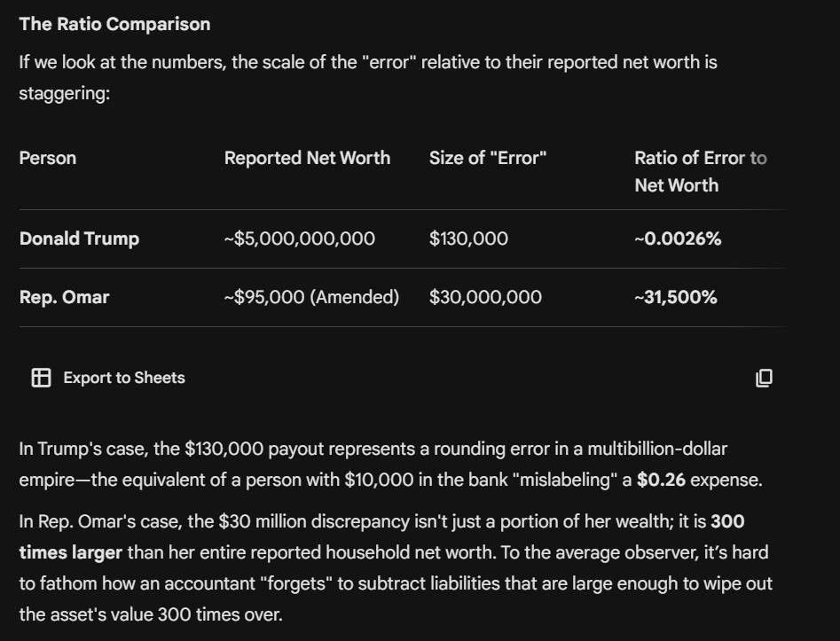Click the "Export to Sheets" text label
The height and width of the screenshot is (641, 840).
[x=124, y=378]
